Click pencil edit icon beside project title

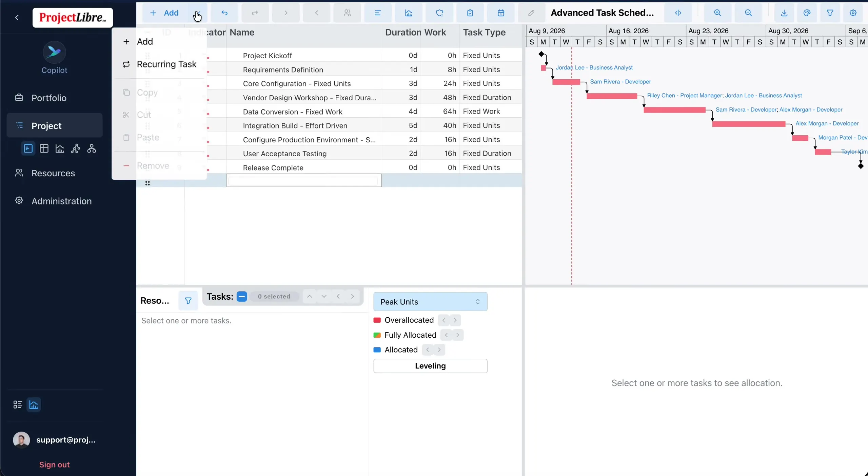[x=531, y=13]
